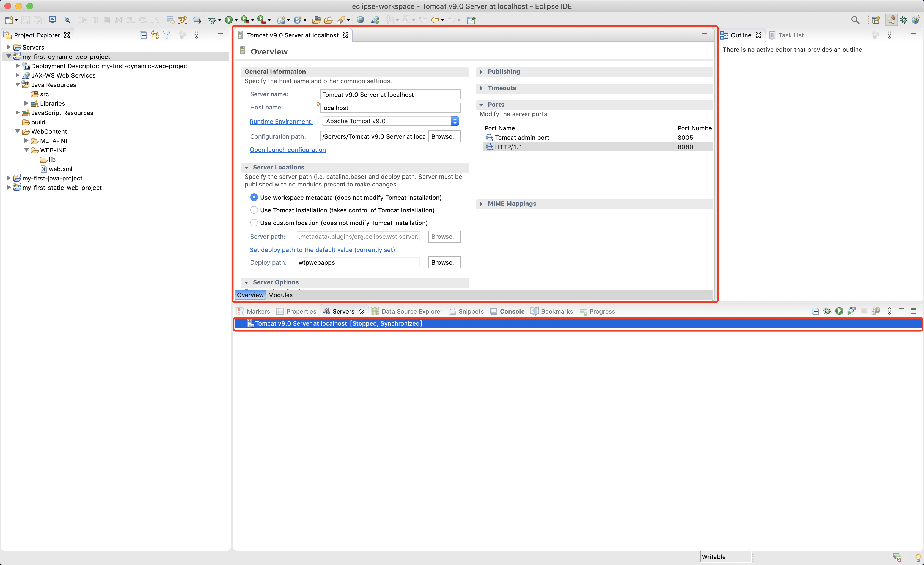This screenshot has width=924, height=565.
Task: Start the server with green play icon in Servers view
Action: click(x=839, y=311)
